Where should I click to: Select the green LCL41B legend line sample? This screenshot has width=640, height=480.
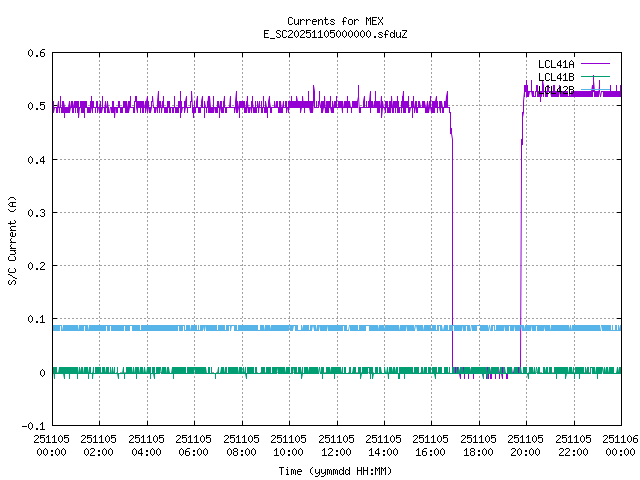594,77
